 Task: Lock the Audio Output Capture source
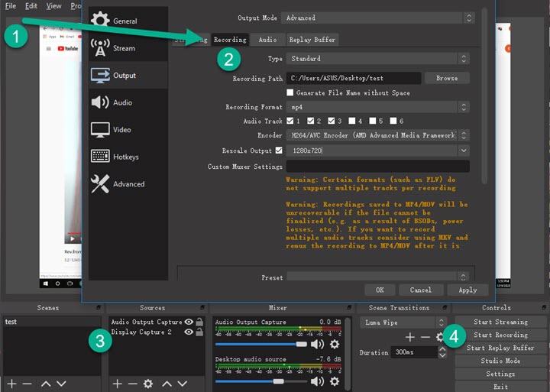click(x=199, y=322)
